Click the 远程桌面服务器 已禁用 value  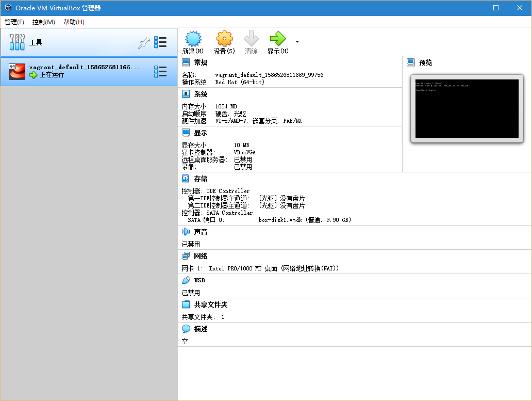pos(243,159)
